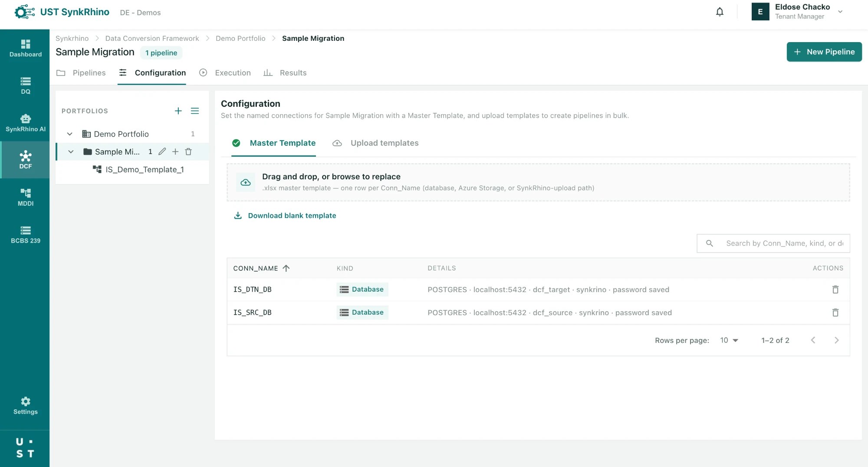Create a New Pipeline
Viewport: 868px width, 467px height.
(x=824, y=52)
